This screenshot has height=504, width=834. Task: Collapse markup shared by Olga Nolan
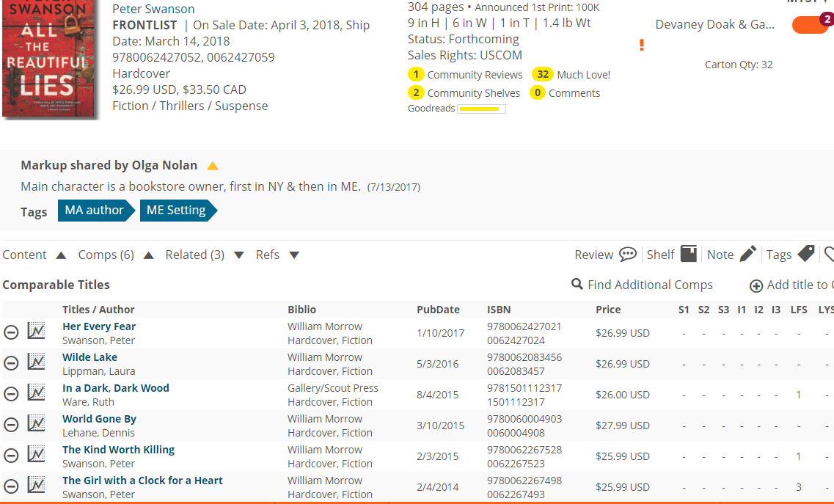(213, 166)
